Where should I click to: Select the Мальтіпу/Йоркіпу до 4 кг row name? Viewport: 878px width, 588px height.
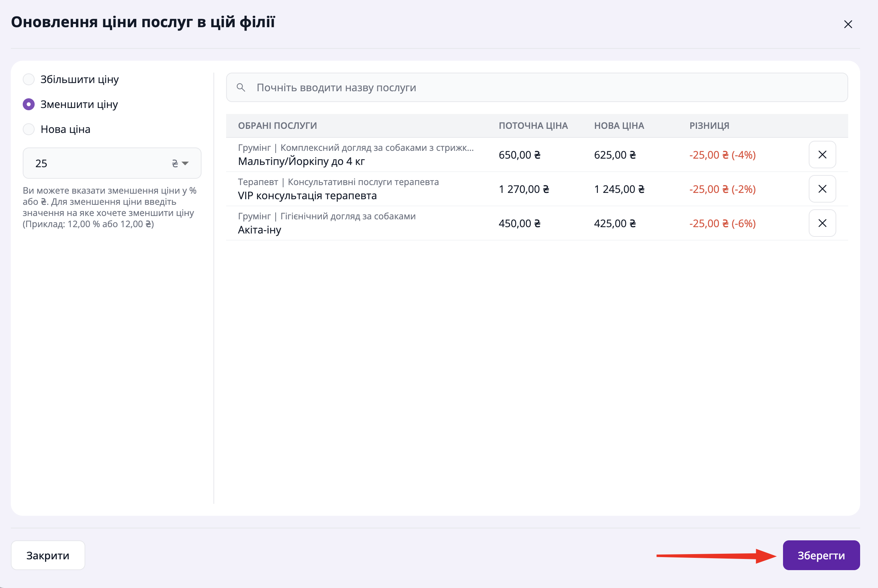301,162
